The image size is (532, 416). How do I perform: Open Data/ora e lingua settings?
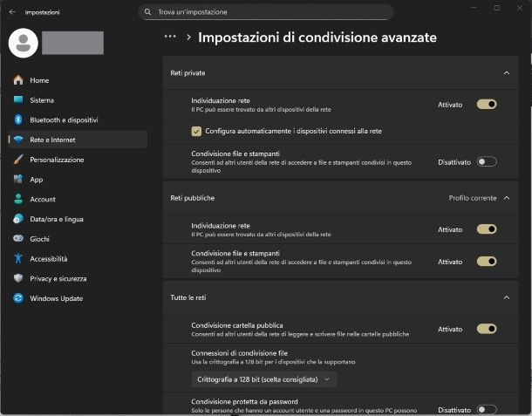click(x=78, y=219)
